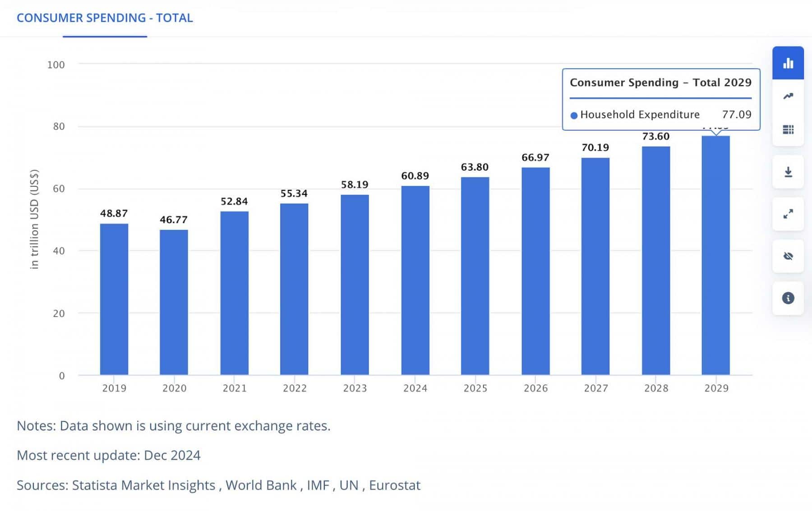Select the Consumer Spending - Total tab
Screen dimensions: 812x511
[105, 18]
